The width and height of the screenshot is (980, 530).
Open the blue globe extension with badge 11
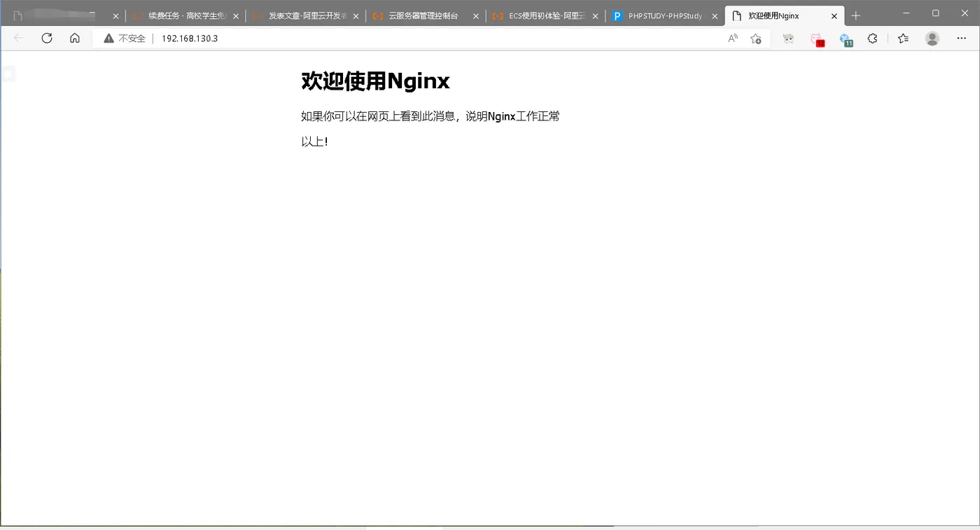(x=846, y=39)
